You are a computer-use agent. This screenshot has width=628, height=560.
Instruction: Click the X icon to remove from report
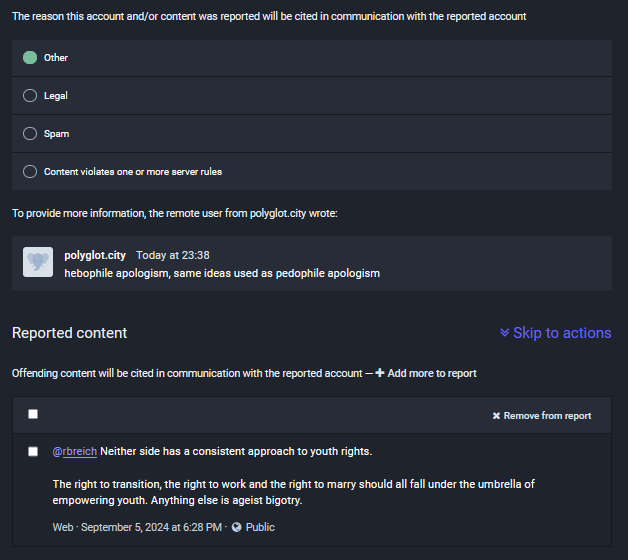[x=496, y=416]
